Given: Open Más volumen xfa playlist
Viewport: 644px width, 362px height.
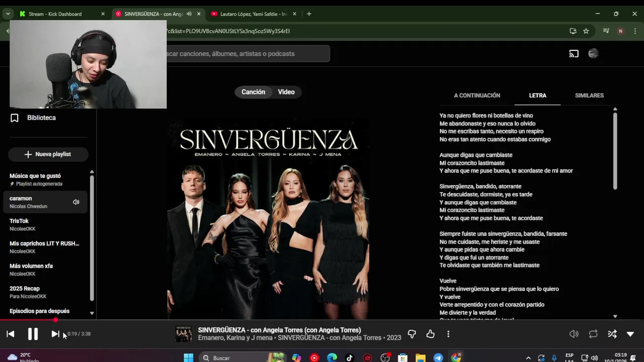Looking at the screenshot, I should tap(45, 269).
